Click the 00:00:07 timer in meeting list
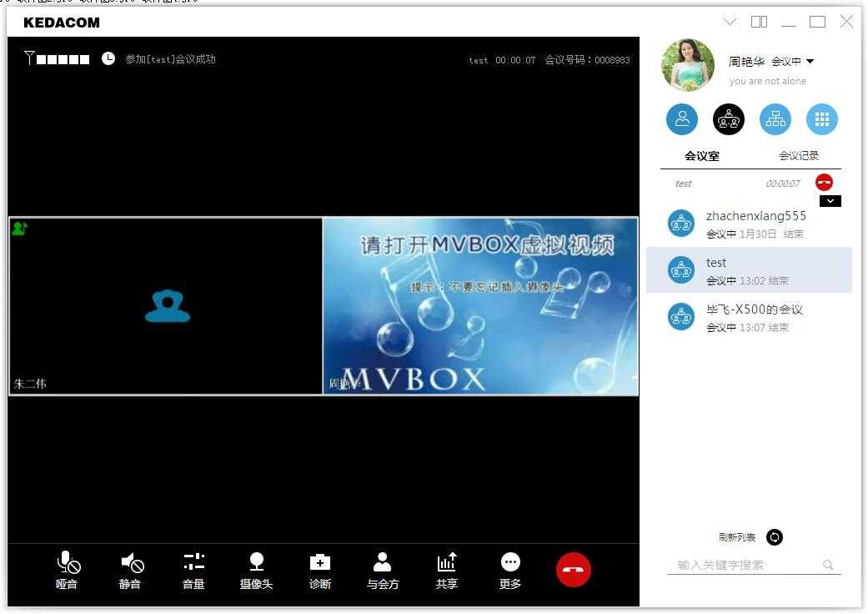 (x=783, y=184)
